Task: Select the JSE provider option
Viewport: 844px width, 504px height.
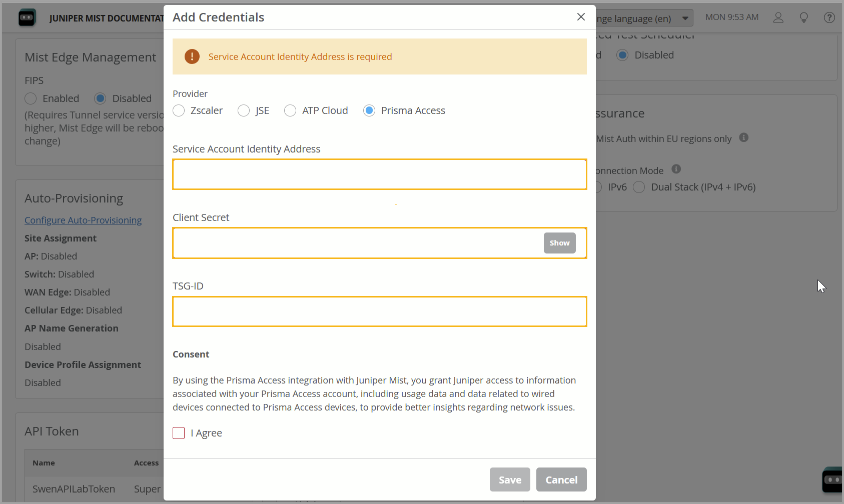Action: point(244,110)
